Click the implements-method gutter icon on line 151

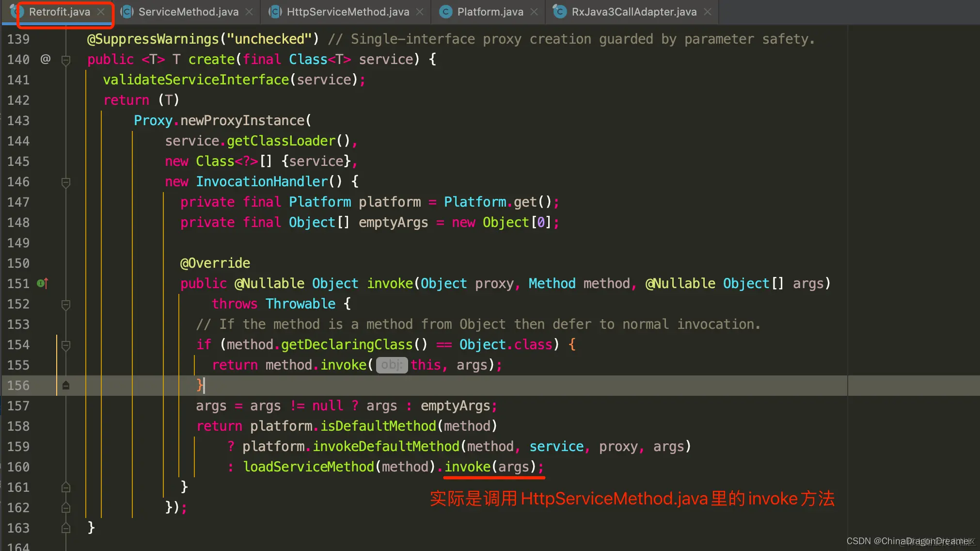(43, 283)
